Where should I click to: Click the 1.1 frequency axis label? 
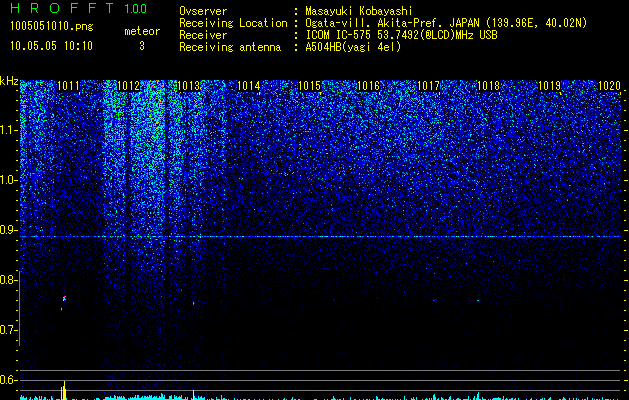click(7, 130)
